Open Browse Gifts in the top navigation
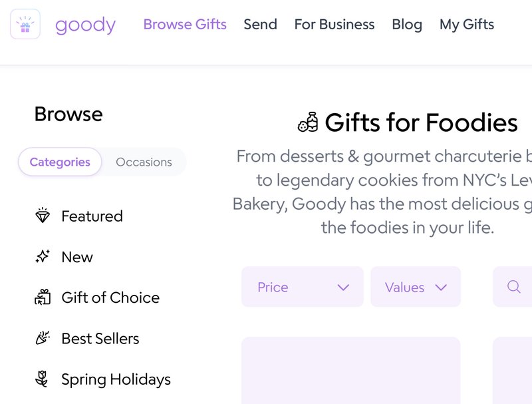Viewport: 532px width, 404px height. coord(185,25)
